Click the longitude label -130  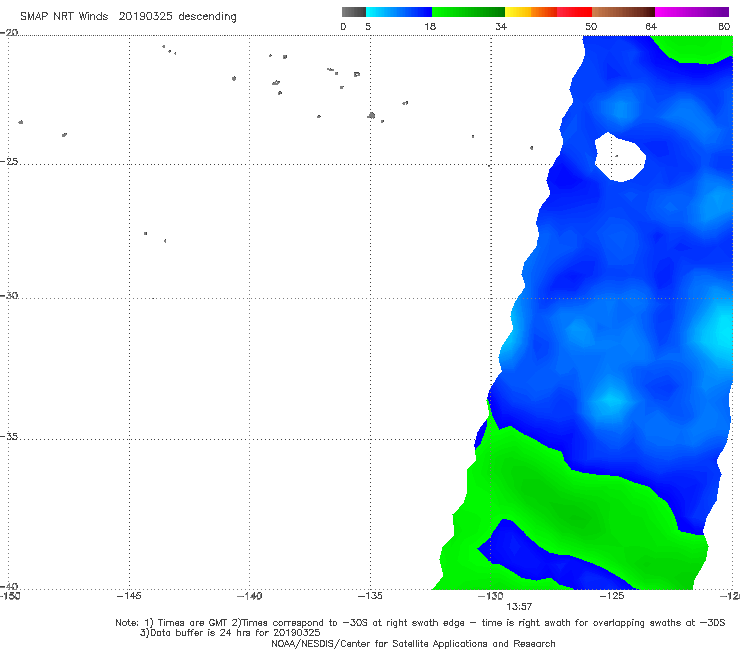pos(491,596)
